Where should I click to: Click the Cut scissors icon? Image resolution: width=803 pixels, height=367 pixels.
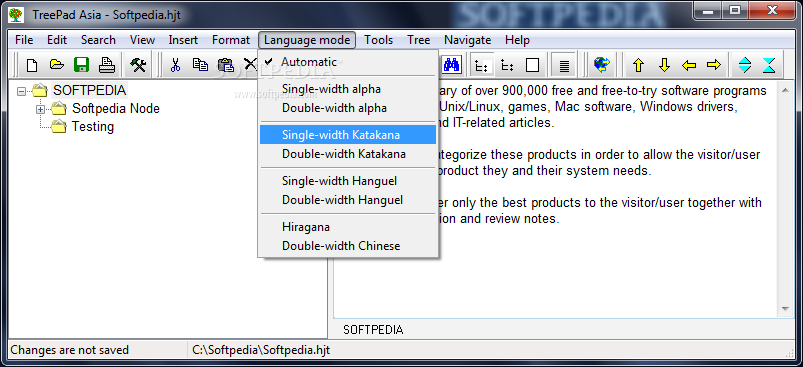click(x=176, y=65)
